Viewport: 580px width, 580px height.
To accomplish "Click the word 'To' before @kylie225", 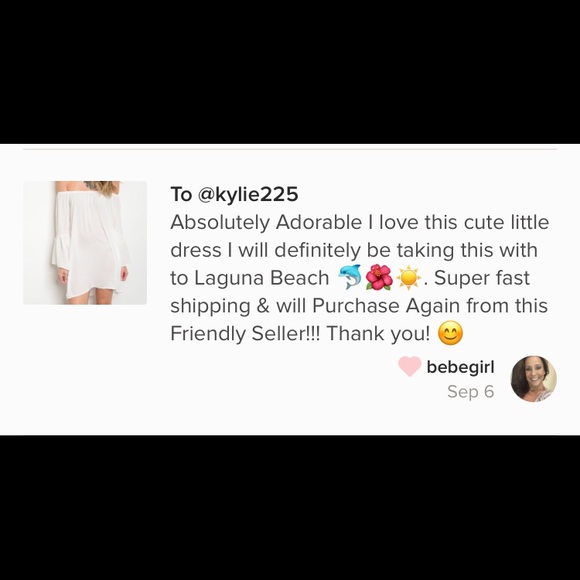I will [181, 194].
